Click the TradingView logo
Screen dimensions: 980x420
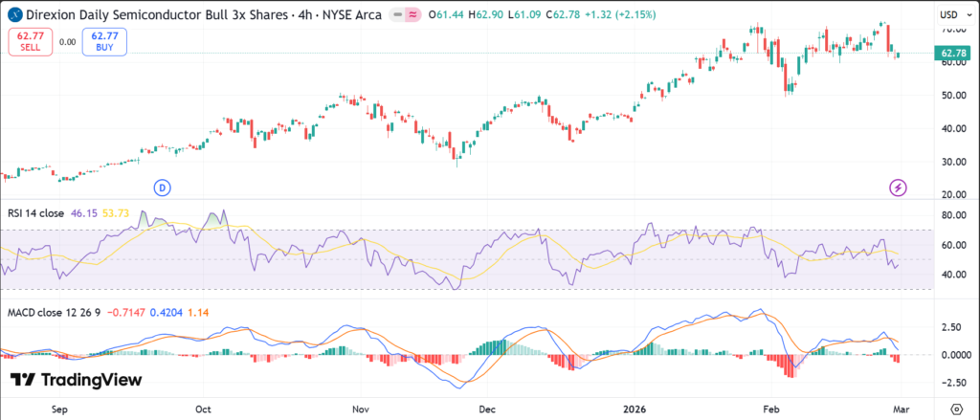[77, 380]
